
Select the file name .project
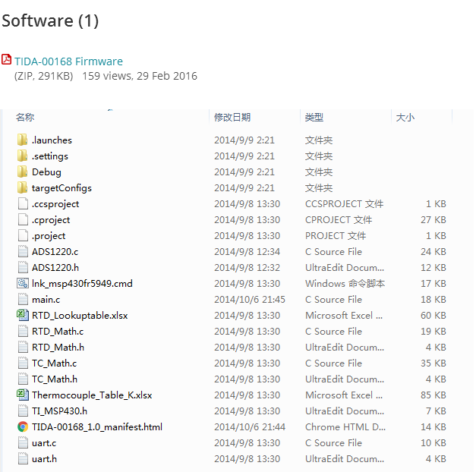(x=49, y=235)
